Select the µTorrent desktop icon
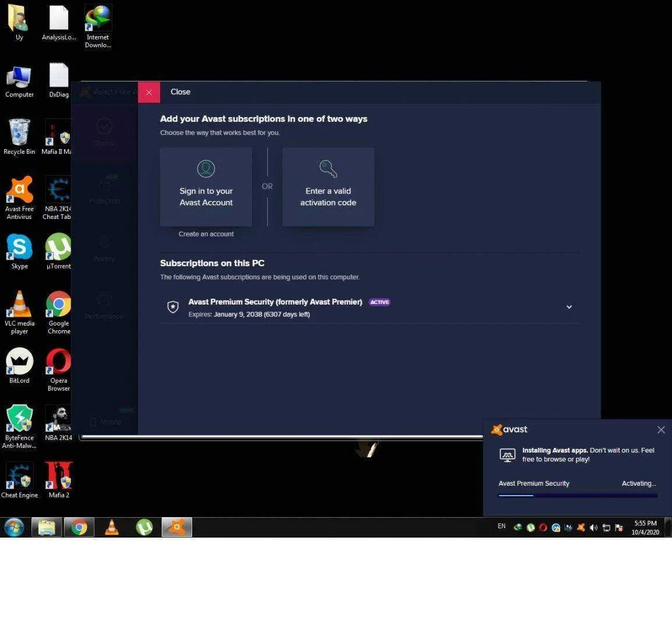 (58, 251)
